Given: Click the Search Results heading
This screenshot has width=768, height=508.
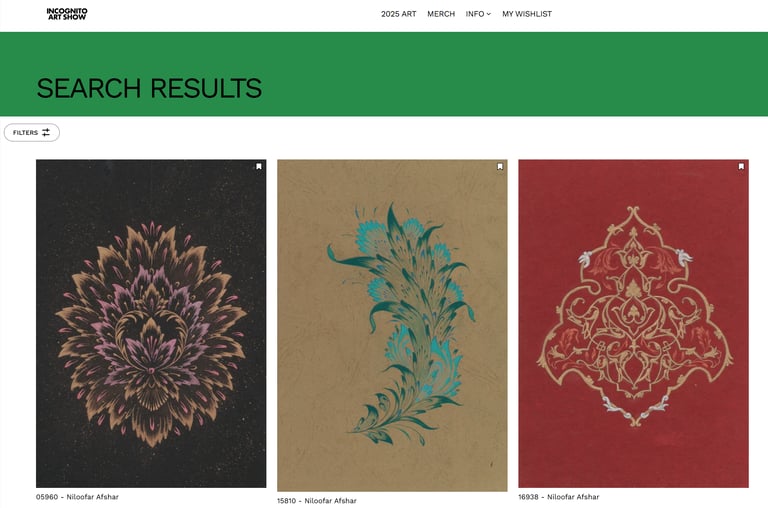Looking at the screenshot, I should tap(149, 88).
